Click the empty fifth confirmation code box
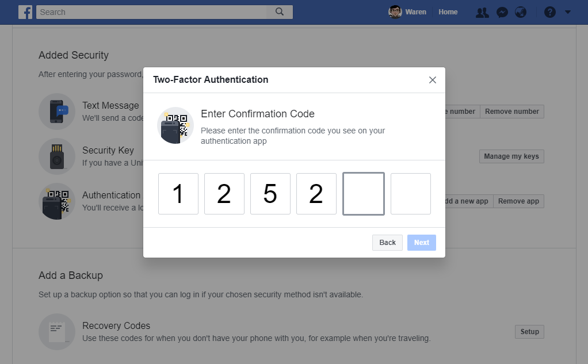The width and height of the screenshot is (588, 364). (363, 194)
